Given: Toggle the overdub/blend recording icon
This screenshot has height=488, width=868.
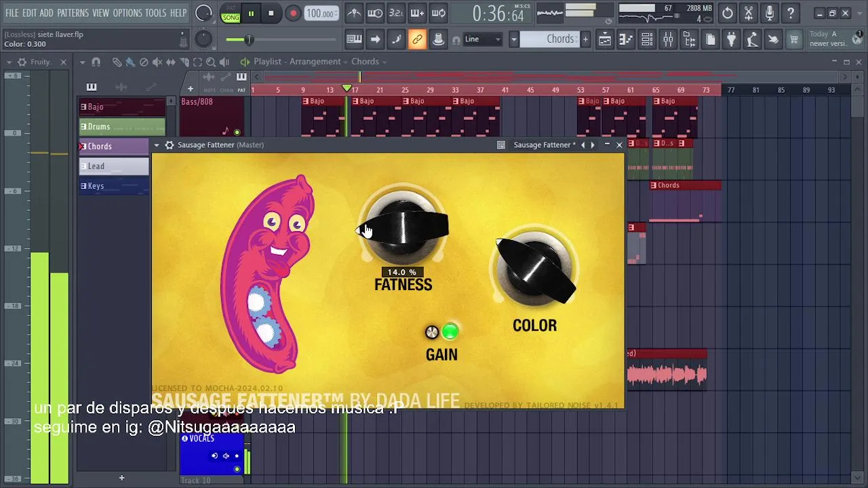Looking at the screenshot, I should click(x=417, y=13).
